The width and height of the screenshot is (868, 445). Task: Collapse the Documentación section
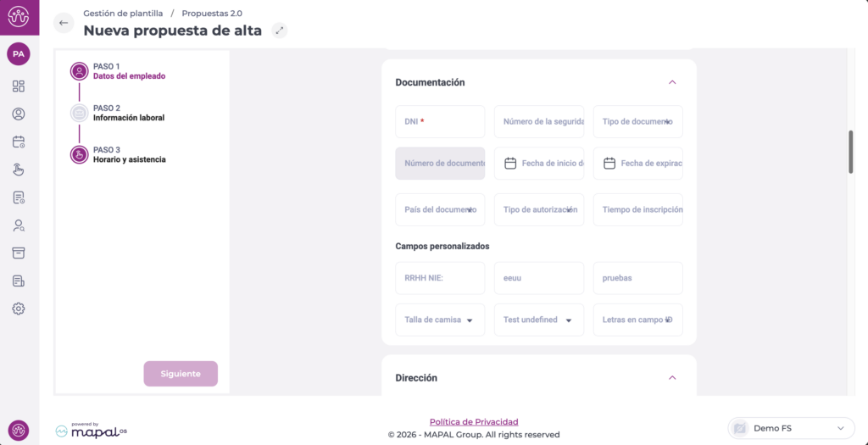(x=672, y=82)
